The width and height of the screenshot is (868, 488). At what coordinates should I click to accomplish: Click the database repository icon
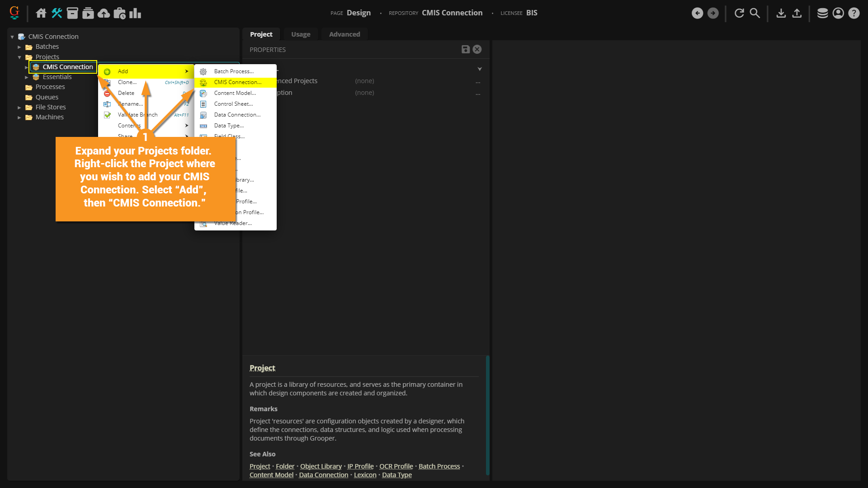coord(822,13)
